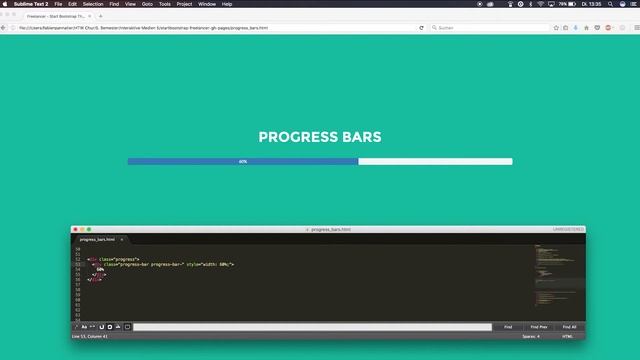Open the Project menu
Image resolution: width=640 pixels, height=360 pixels.
click(x=184, y=4)
